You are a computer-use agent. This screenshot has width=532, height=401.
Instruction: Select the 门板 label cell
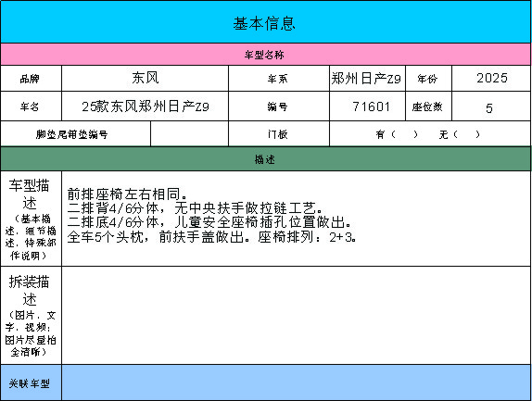[279, 134]
